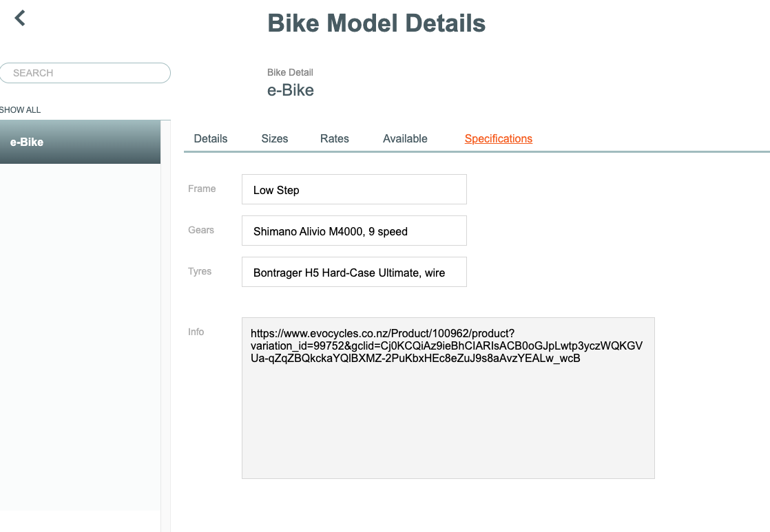Screen dimensions: 770x532
Task: Select the Specifications tab
Action: 499,139
